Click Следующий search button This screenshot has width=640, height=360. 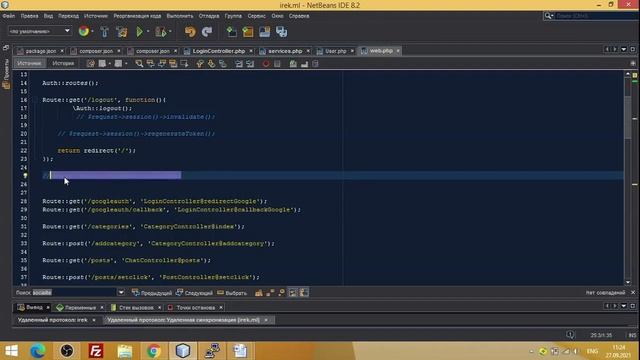pyautogui.click(x=194, y=293)
